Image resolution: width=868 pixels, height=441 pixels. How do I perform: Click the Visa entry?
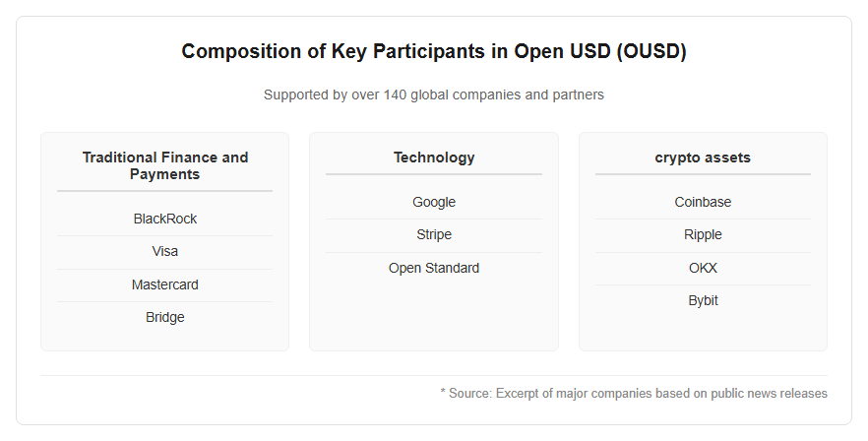(x=165, y=252)
